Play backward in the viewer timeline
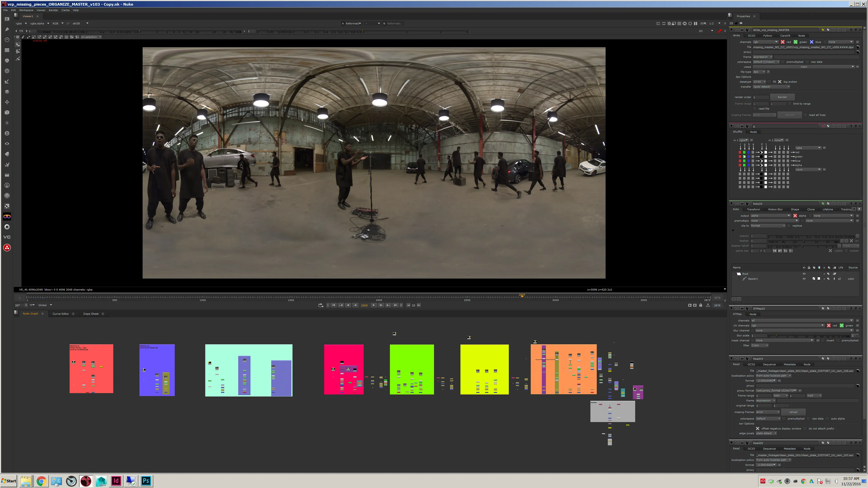The image size is (868, 488). point(355,305)
